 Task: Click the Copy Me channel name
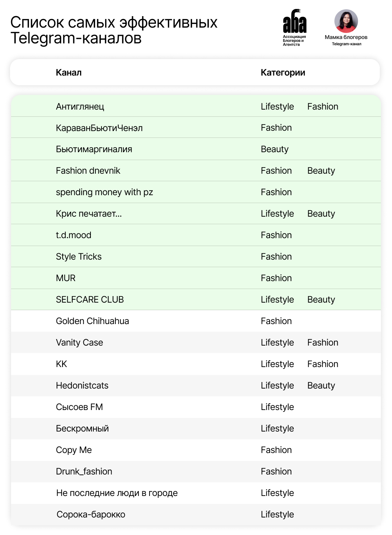coord(74,450)
